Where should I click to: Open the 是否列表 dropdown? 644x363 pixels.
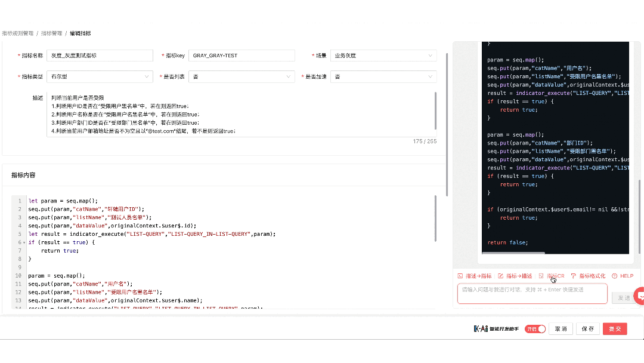pyautogui.click(x=241, y=76)
